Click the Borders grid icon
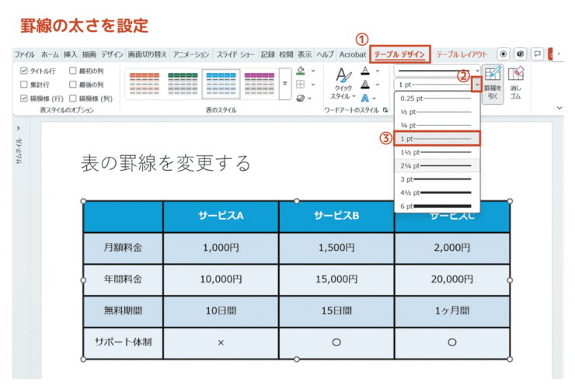 (x=301, y=85)
